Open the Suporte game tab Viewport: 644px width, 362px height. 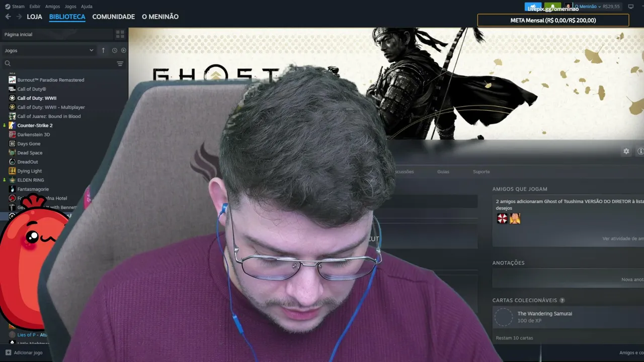(481, 171)
